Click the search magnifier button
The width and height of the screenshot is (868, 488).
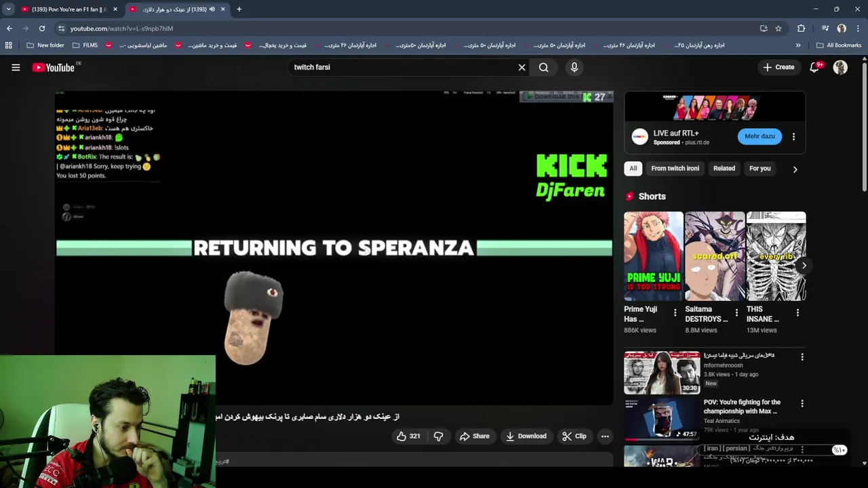544,67
